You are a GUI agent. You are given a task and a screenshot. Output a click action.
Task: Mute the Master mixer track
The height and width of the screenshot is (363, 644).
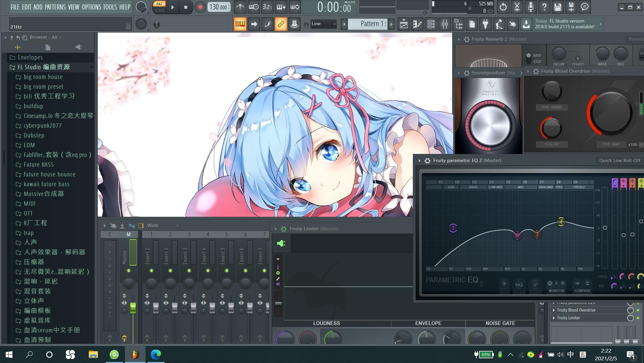click(x=128, y=271)
